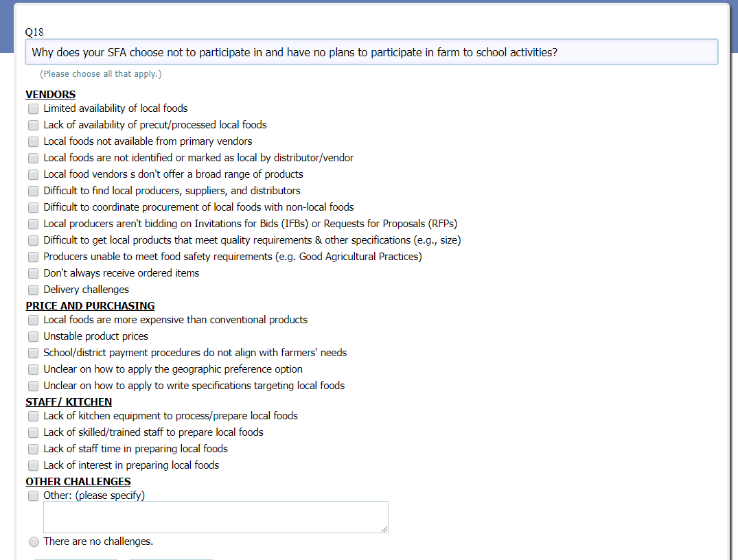
Task: Check 'Limited availability of local foods'
Action: [34, 108]
